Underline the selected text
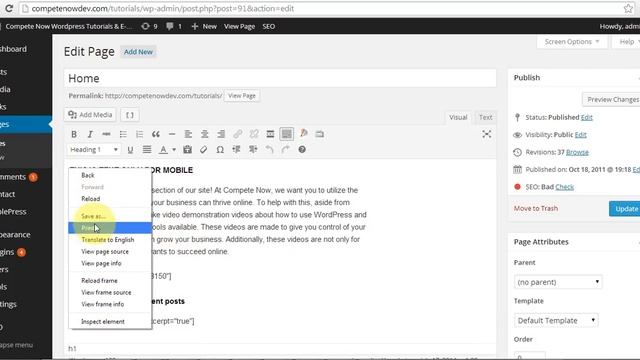This screenshot has width=640, height=360. click(130, 150)
